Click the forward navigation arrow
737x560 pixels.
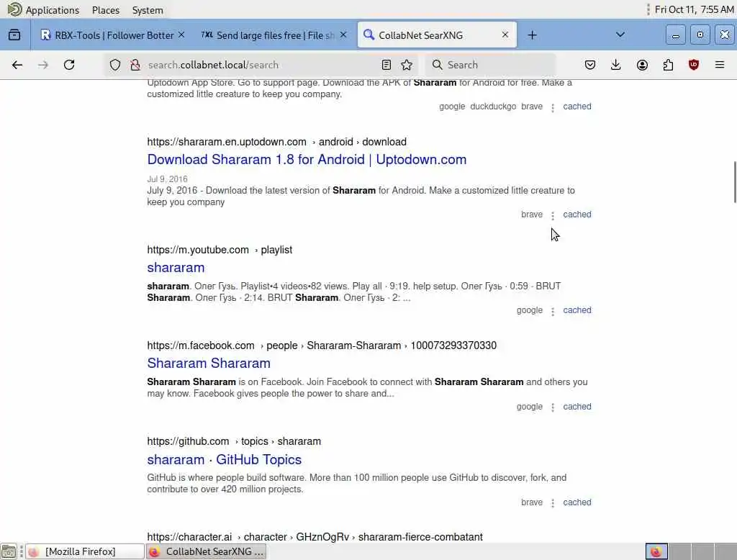42,65
